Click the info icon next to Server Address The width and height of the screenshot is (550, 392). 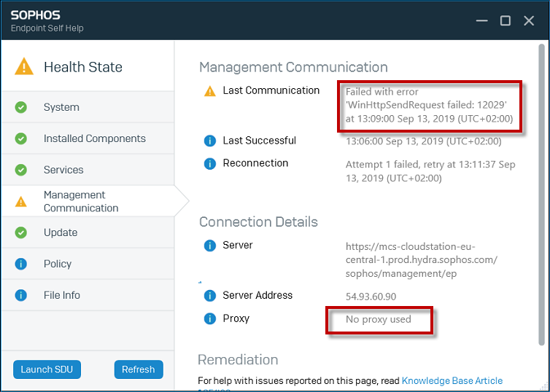pos(210,296)
